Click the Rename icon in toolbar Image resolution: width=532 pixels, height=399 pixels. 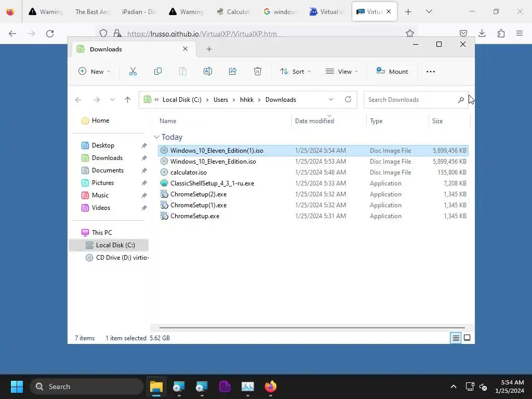(x=208, y=71)
